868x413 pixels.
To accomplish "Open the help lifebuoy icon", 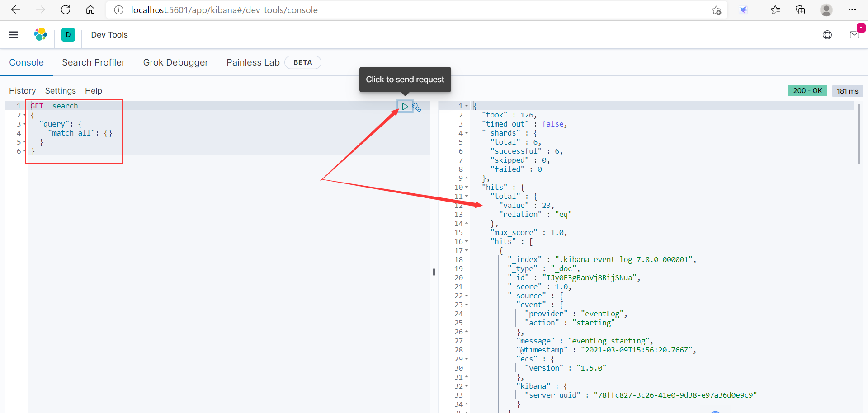I will pyautogui.click(x=827, y=35).
